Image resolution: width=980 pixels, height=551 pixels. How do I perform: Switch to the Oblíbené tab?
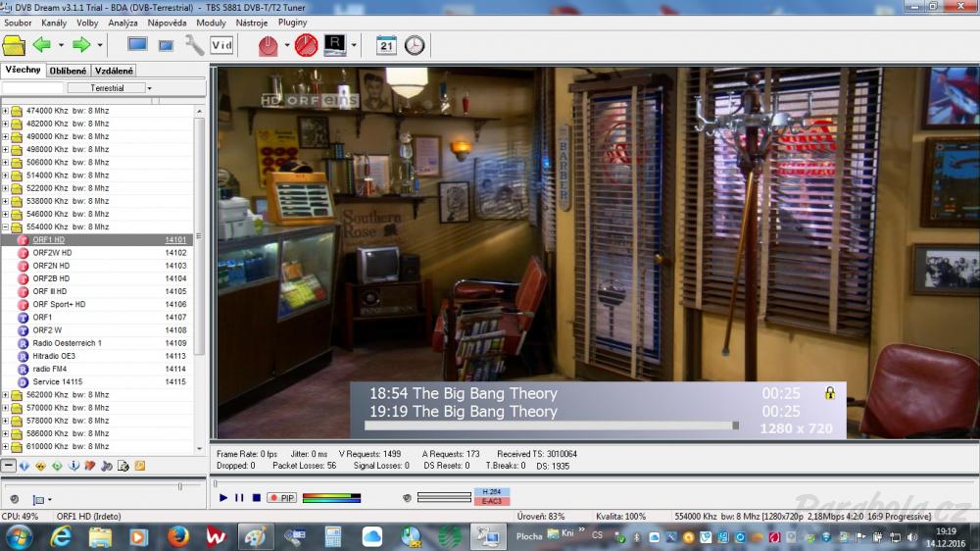point(69,71)
